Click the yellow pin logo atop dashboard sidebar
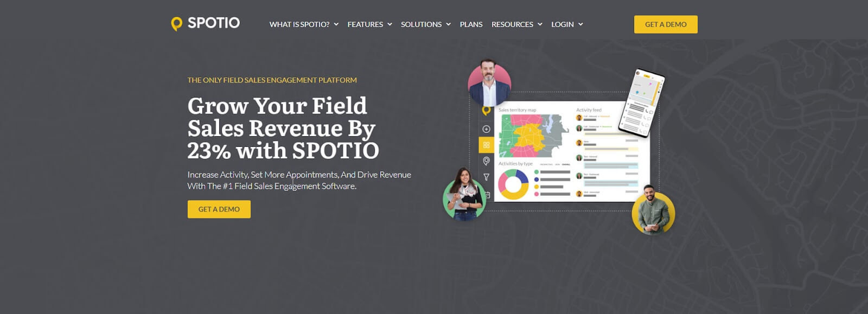868x314 pixels. (486, 111)
